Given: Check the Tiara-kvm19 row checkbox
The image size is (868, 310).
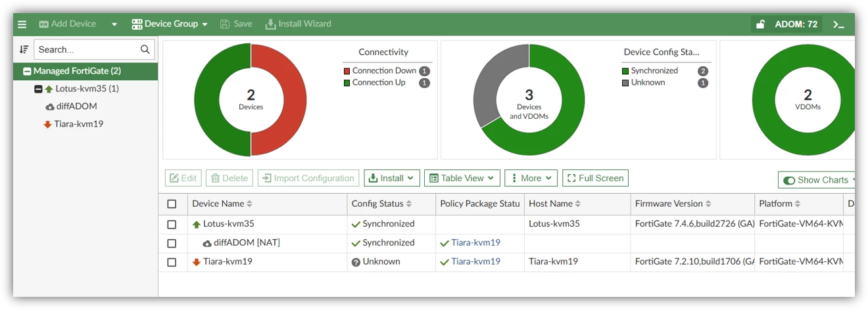Looking at the screenshot, I should pos(172,262).
